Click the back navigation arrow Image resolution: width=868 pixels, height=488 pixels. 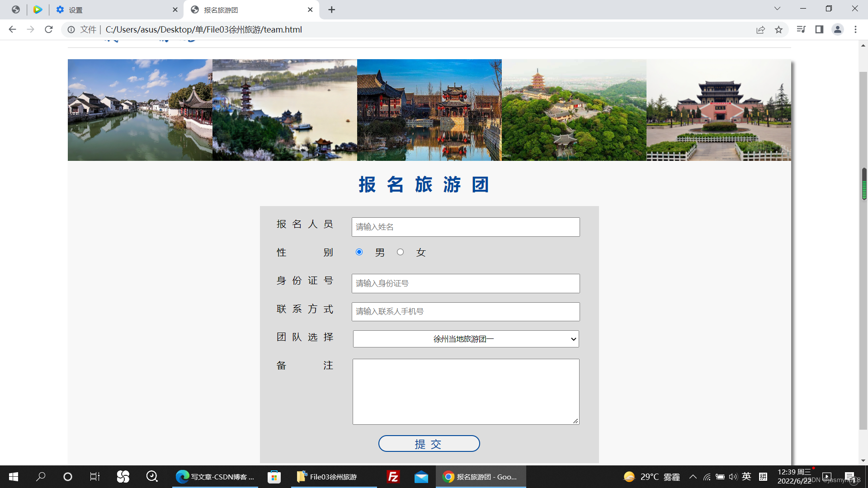pos(12,29)
